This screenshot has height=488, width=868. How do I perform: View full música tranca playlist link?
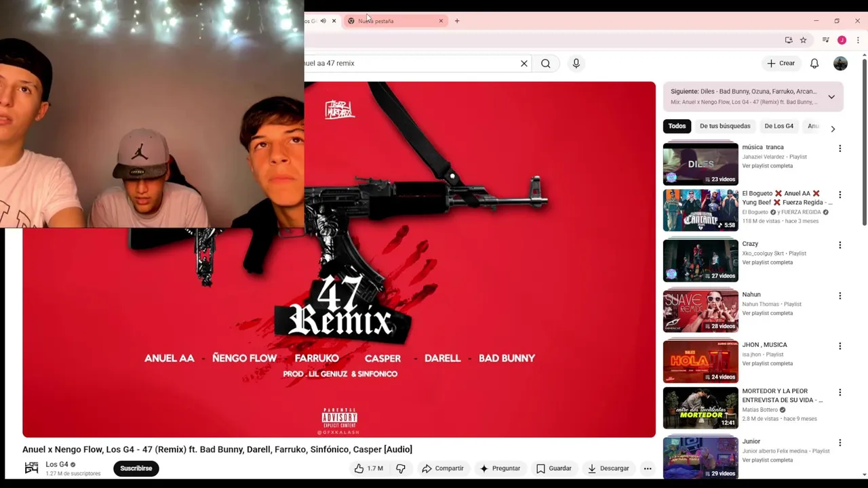pyautogui.click(x=767, y=166)
